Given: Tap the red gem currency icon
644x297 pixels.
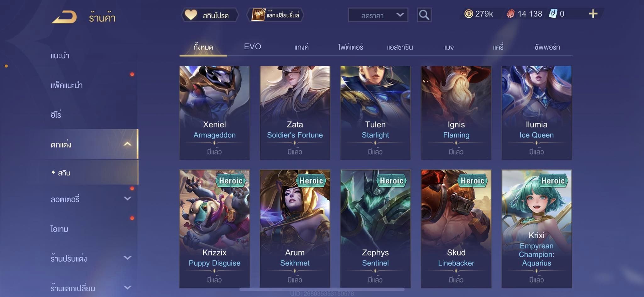Looking at the screenshot, I should coord(511,14).
